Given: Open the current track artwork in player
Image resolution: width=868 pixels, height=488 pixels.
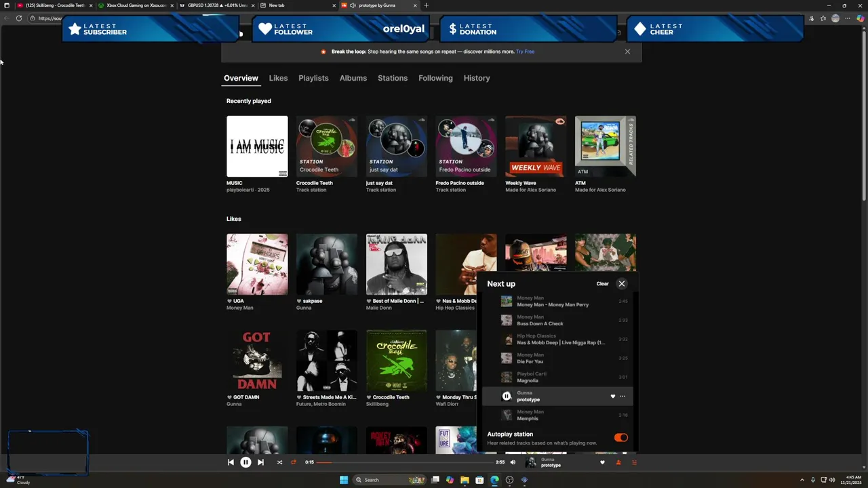Looking at the screenshot, I should tap(531, 462).
